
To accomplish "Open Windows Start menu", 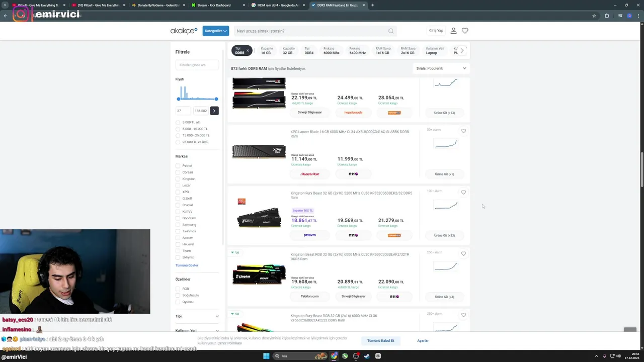I will pos(267,356).
